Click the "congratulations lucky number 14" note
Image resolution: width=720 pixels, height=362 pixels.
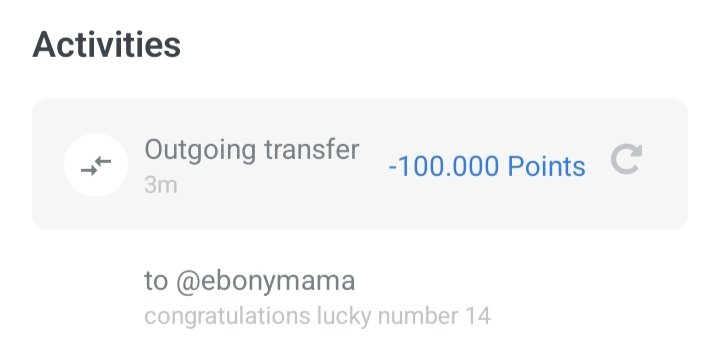317,317
